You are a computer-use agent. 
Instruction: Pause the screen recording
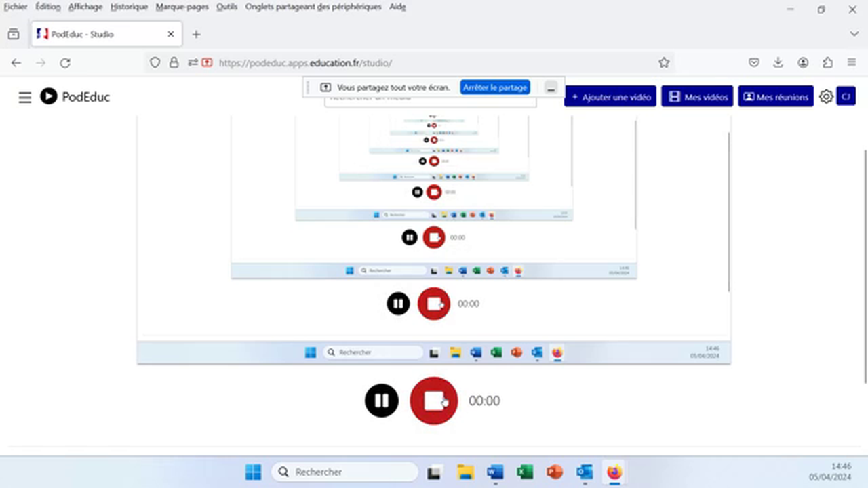(382, 401)
